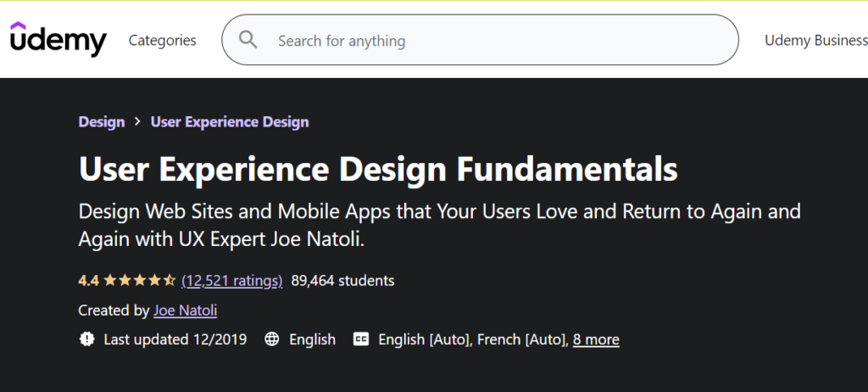868x392 pixels.
Task: Expand the 8 more subtitles link
Action: [596, 339]
